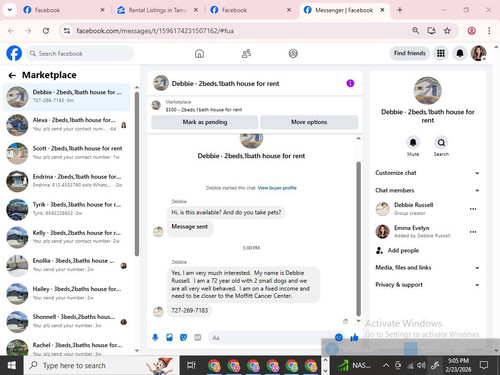The image size is (500, 375).
Task: Open Facebook notifications bell
Action: click(460, 53)
